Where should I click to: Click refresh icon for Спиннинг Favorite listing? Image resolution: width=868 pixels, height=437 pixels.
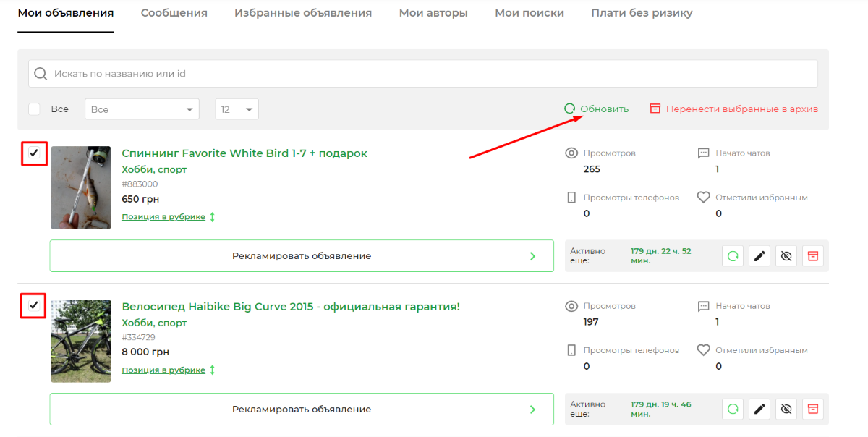pos(733,256)
